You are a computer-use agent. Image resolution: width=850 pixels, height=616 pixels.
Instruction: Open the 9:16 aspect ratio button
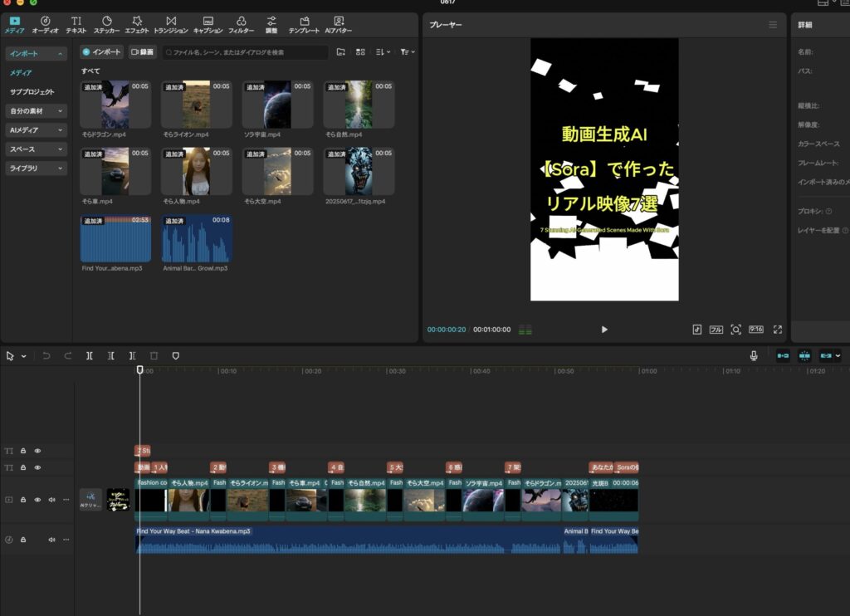point(756,330)
